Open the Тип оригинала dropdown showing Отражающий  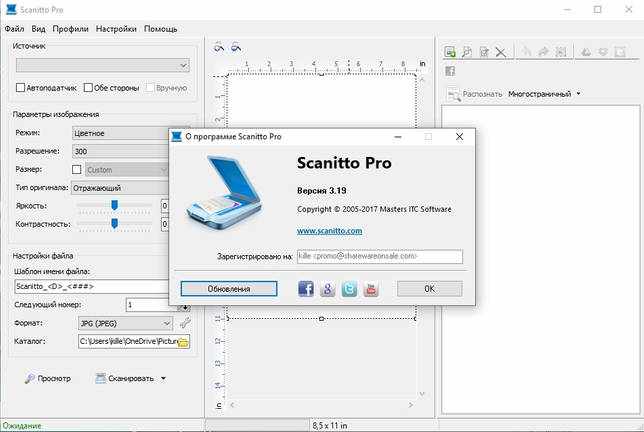point(120,188)
